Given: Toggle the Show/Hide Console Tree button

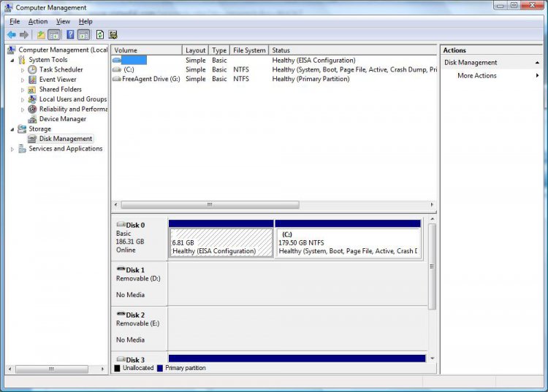Looking at the screenshot, I should point(54,34).
